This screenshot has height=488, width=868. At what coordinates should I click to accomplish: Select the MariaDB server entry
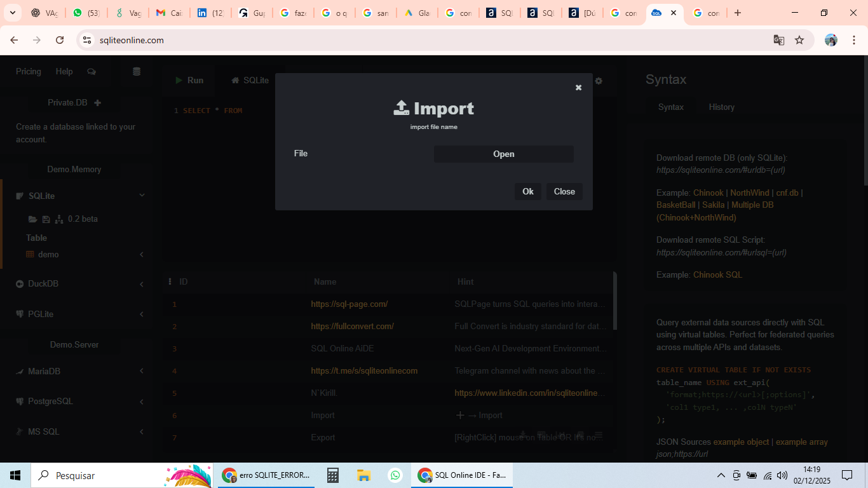click(x=44, y=371)
